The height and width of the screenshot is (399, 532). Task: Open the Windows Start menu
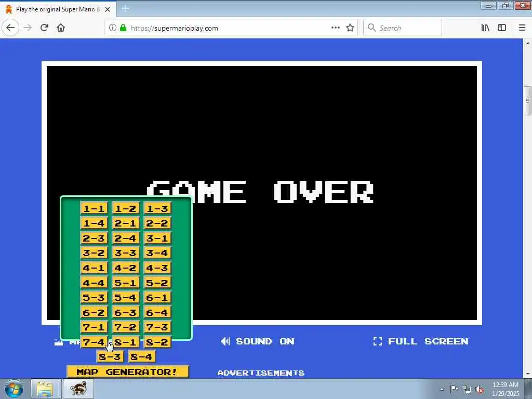pyautogui.click(x=14, y=389)
